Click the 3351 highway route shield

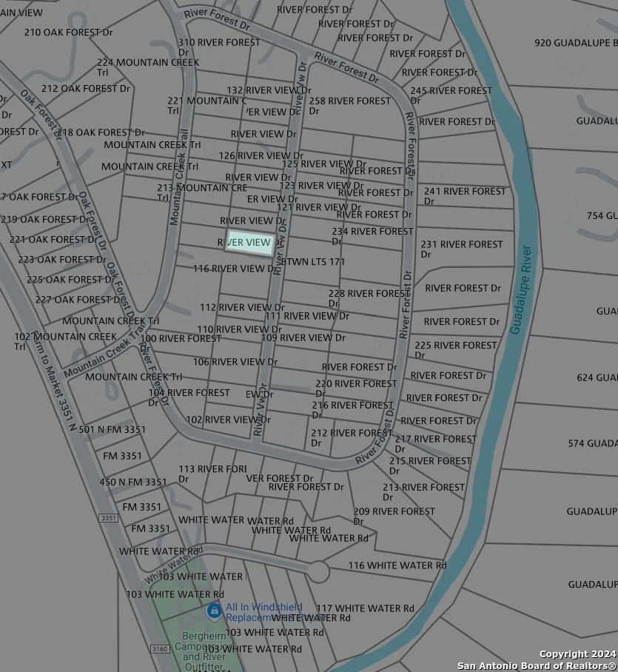[x=109, y=518]
